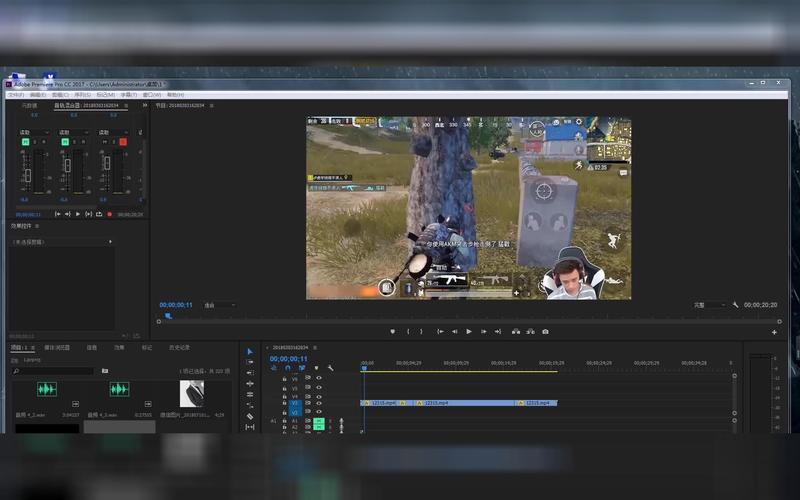This screenshot has width=800, height=500.
Task: Click the third mixer channel volume fader
Action: pyautogui.click(x=107, y=163)
